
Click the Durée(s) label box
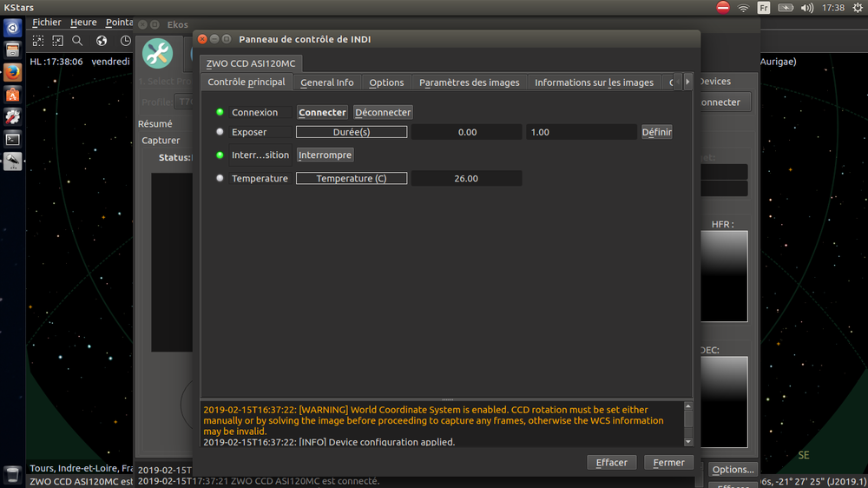coord(352,132)
